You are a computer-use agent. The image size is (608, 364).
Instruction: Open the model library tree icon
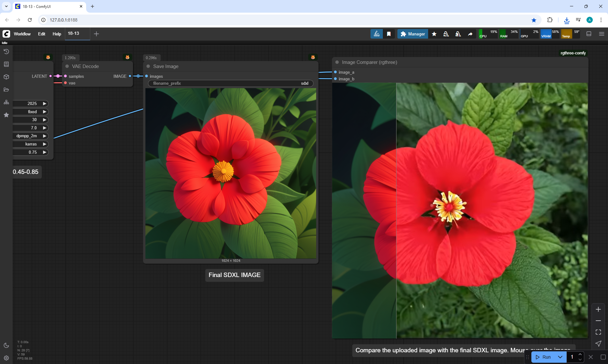click(6, 102)
